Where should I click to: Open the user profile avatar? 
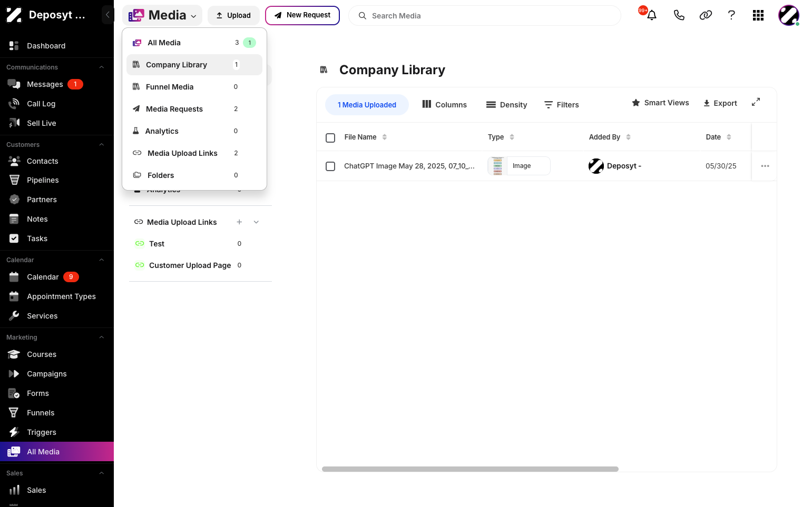pyautogui.click(x=789, y=15)
